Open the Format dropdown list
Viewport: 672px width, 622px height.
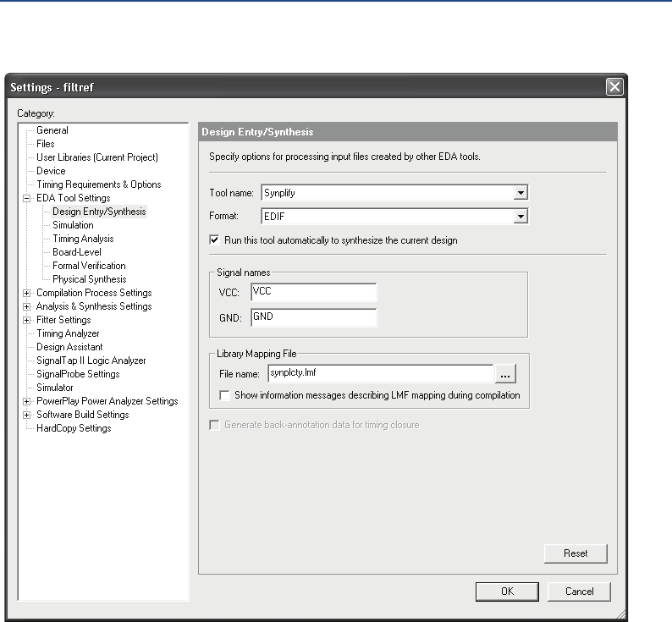point(521,217)
